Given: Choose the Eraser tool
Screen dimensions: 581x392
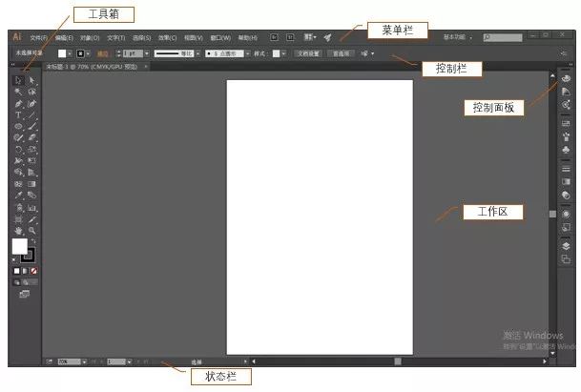Looking at the screenshot, I should 31,138.
